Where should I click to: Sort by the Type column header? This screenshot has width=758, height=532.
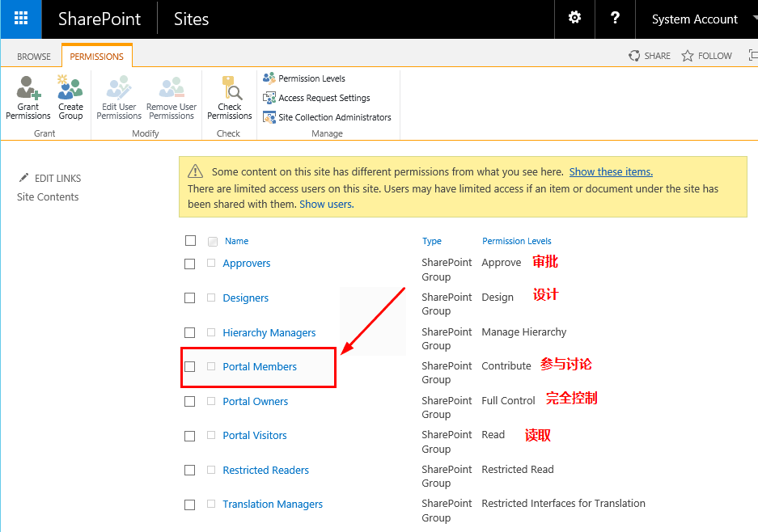click(x=432, y=241)
